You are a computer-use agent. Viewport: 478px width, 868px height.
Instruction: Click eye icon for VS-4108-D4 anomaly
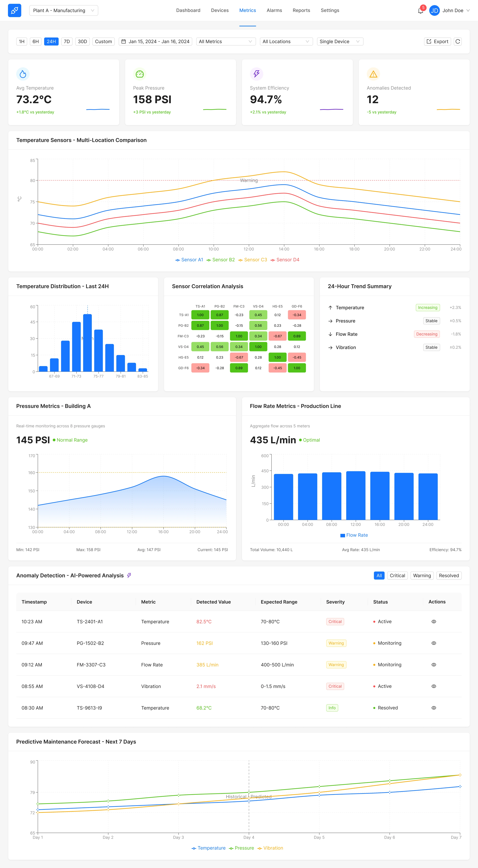click(434, 686)
